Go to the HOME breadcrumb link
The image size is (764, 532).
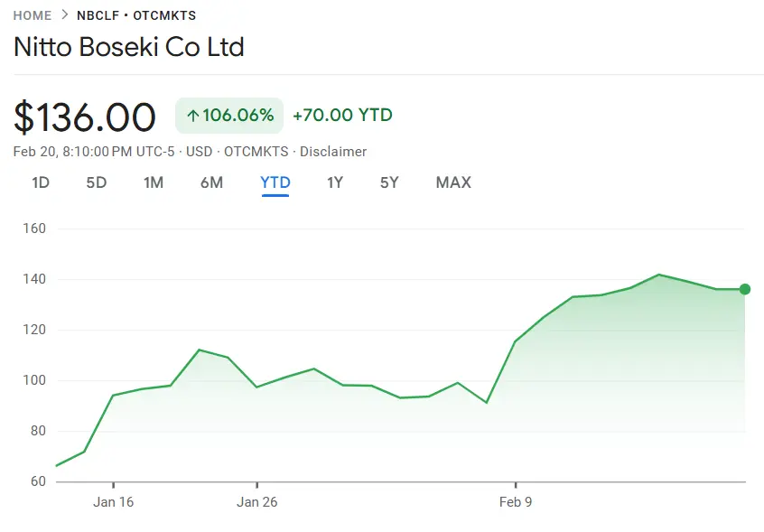click(x=32, y=15)
